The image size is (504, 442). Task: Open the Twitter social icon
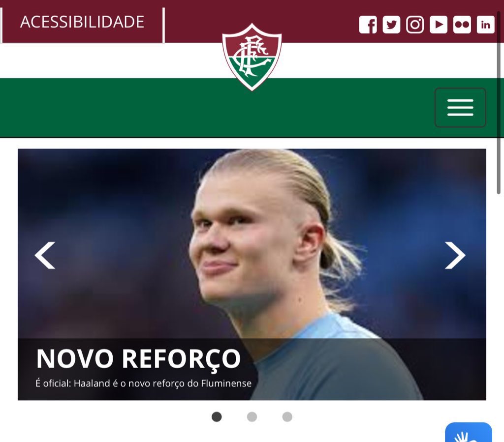[x=391, y=25]
